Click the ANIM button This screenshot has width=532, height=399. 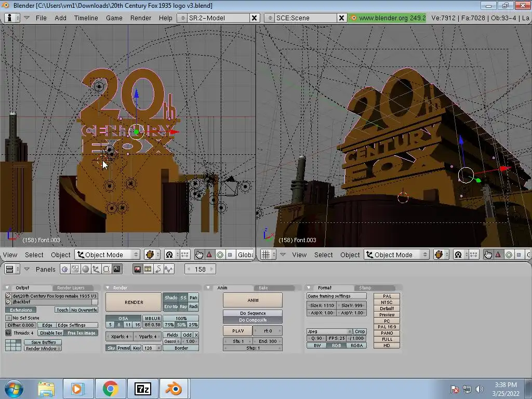click(x=253, y=300)
